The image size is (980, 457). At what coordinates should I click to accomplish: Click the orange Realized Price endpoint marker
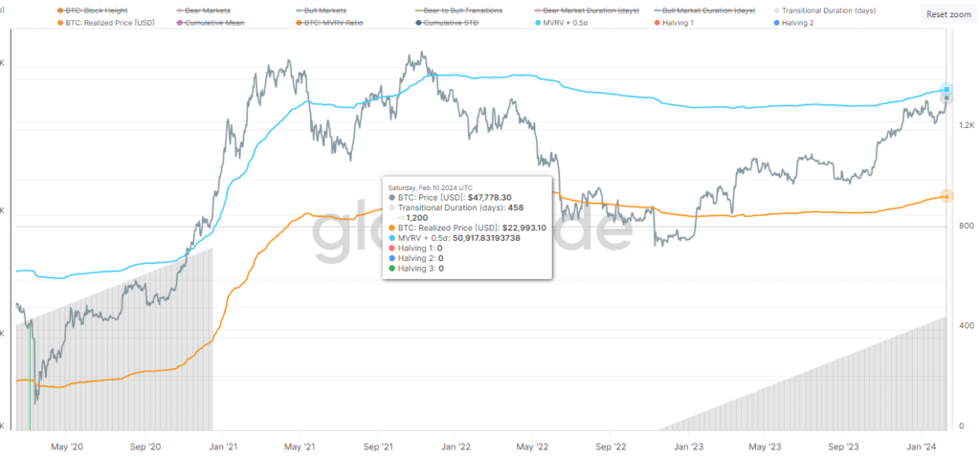[x=947, y=196]
